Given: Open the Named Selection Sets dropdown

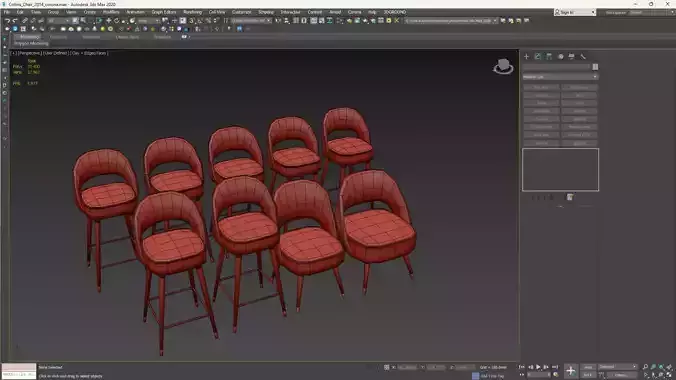Looking at the screenshot, I should coord(251,20).
